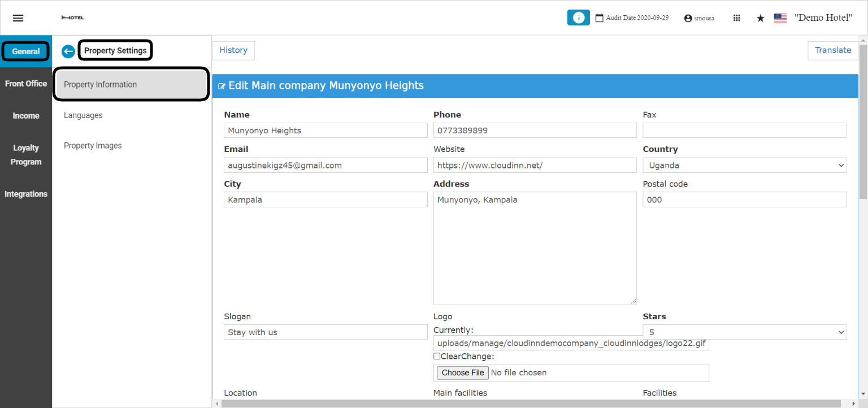Click the smousa username
Viewport: 868px width, 408px height.
coord(704,18)
